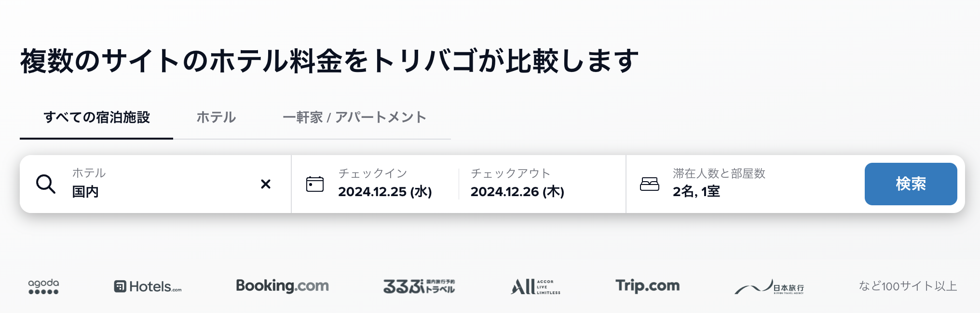Click the Hotels.com logo
The image size is (980, 313).
click(148, 286)
